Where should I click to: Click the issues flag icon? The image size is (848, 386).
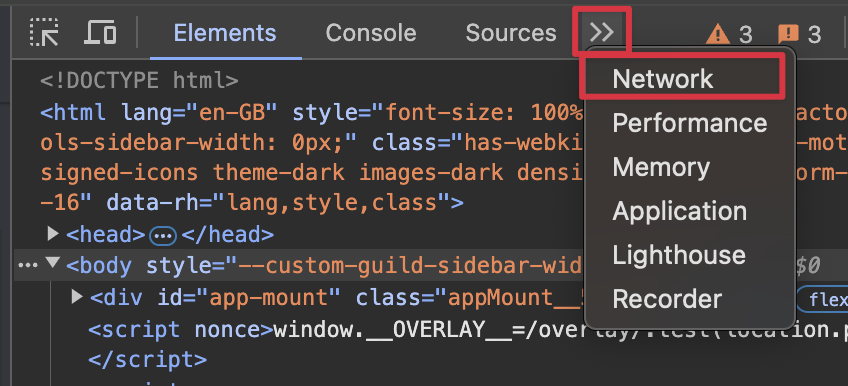click(788, 35)
